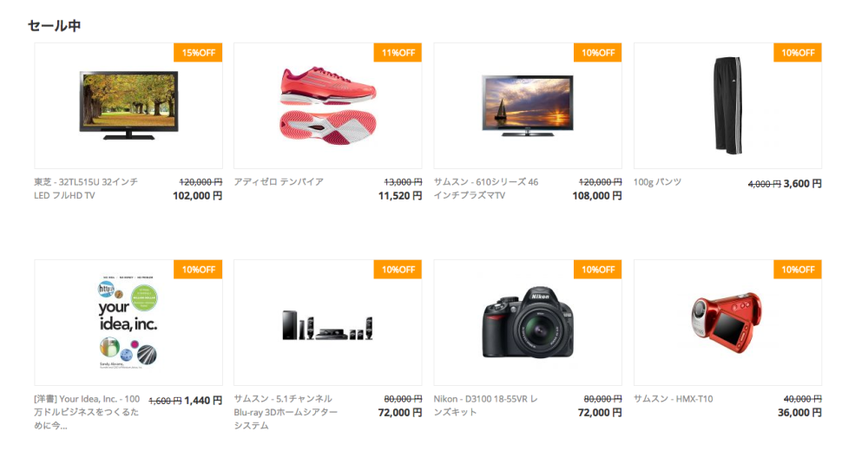Select the red Samsung camcorder image

[x=727, y=323]
